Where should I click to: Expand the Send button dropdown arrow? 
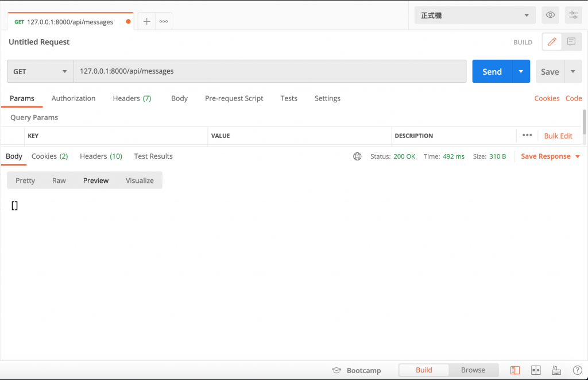[x=521, y=71]
